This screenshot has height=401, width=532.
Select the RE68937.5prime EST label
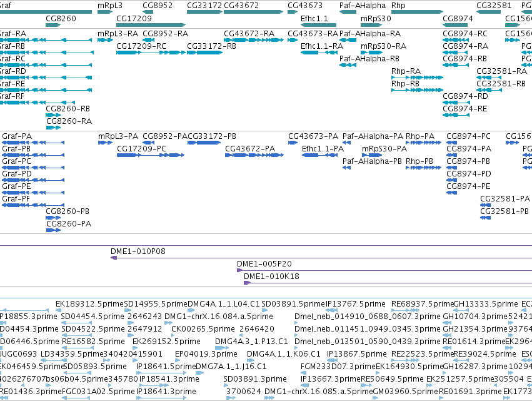423,304
